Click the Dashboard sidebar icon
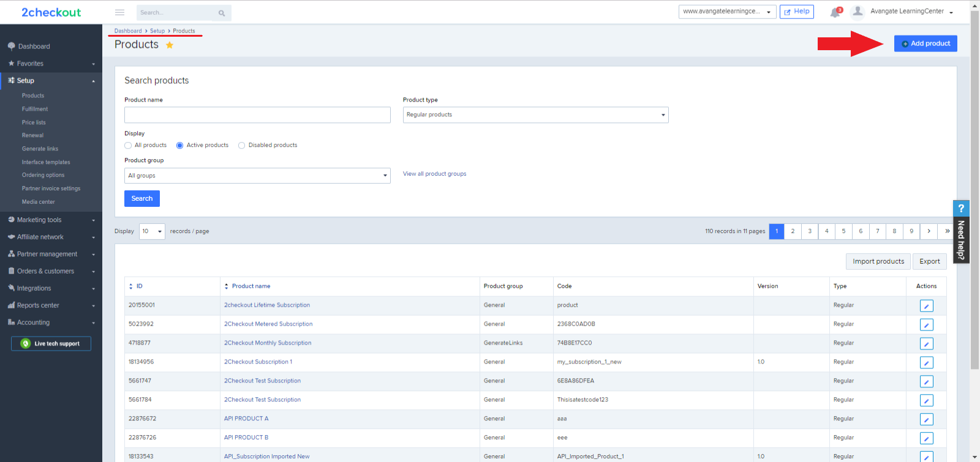 pyautogui.click(x=11, y=47)
